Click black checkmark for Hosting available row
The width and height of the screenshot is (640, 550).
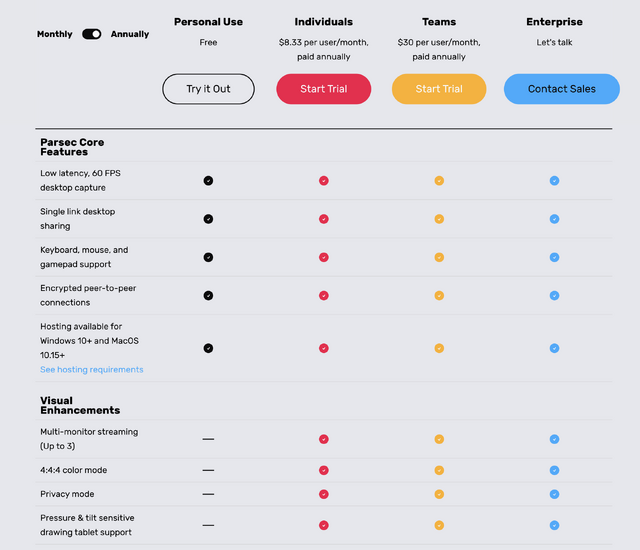(x=208, y=348)
